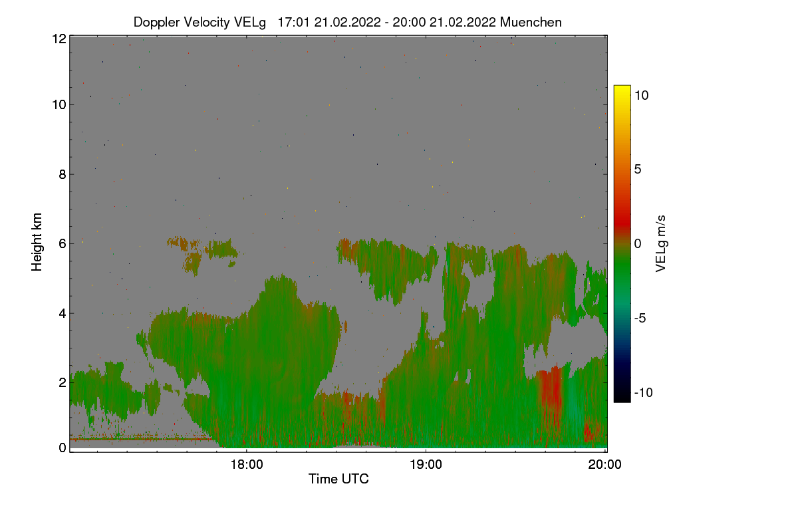798x532 pixels.
Task: Click the height-axis tick label '0'
Action: point(63,448)
